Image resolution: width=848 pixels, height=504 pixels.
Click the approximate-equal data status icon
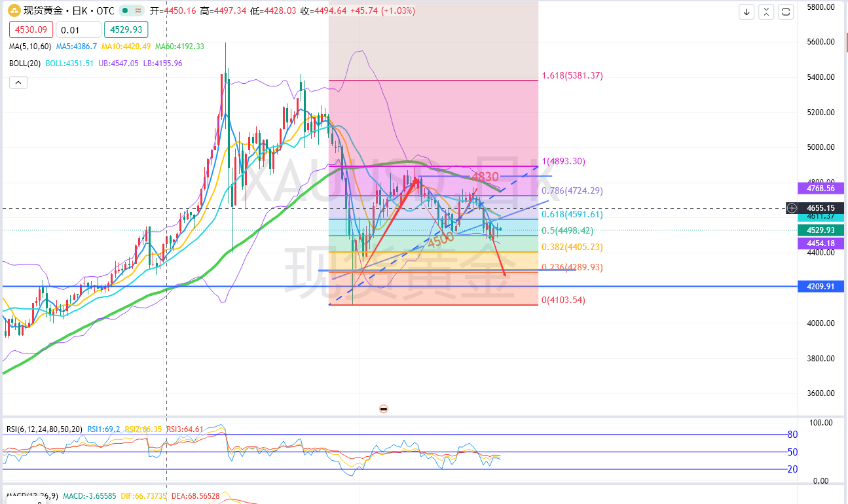tap(136, 11)
